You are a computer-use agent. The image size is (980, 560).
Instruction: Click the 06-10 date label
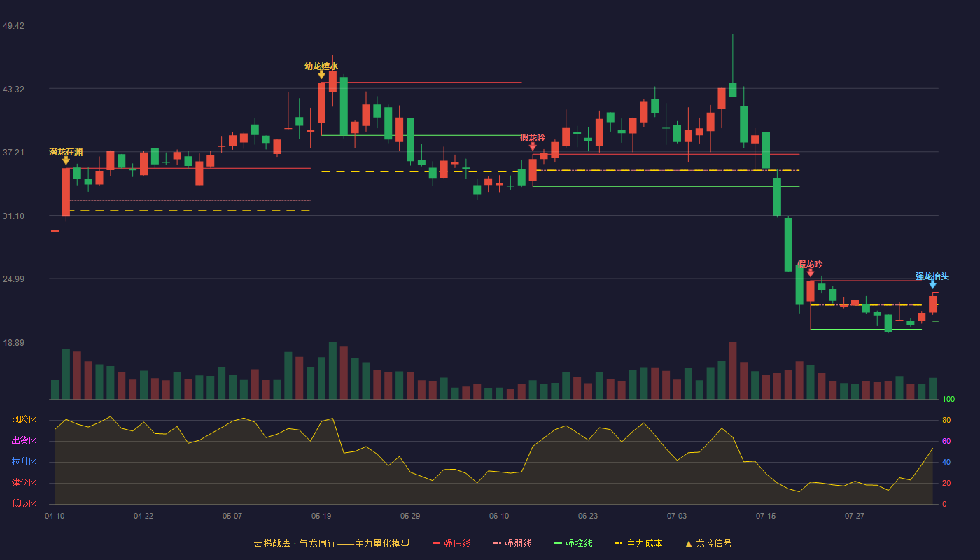[499, 516]
